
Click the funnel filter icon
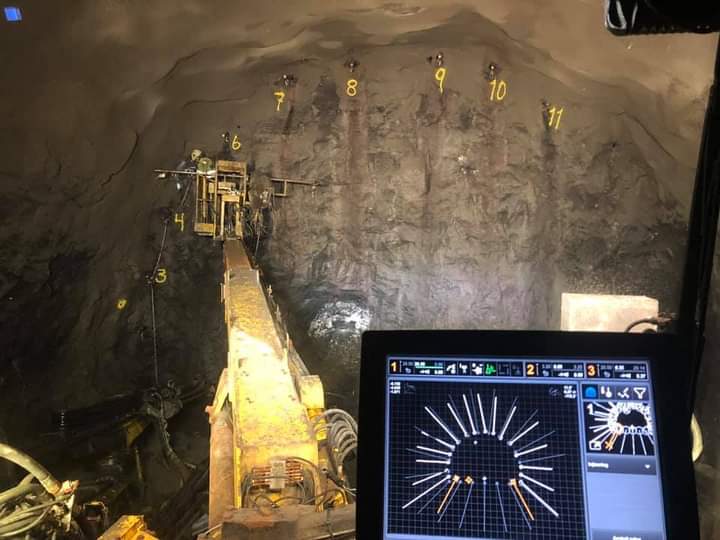pyautogui.click(x=640, y=393)
